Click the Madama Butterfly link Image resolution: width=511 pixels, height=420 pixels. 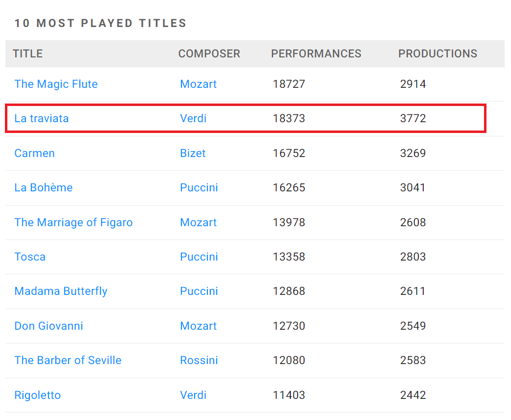[61, 291]
